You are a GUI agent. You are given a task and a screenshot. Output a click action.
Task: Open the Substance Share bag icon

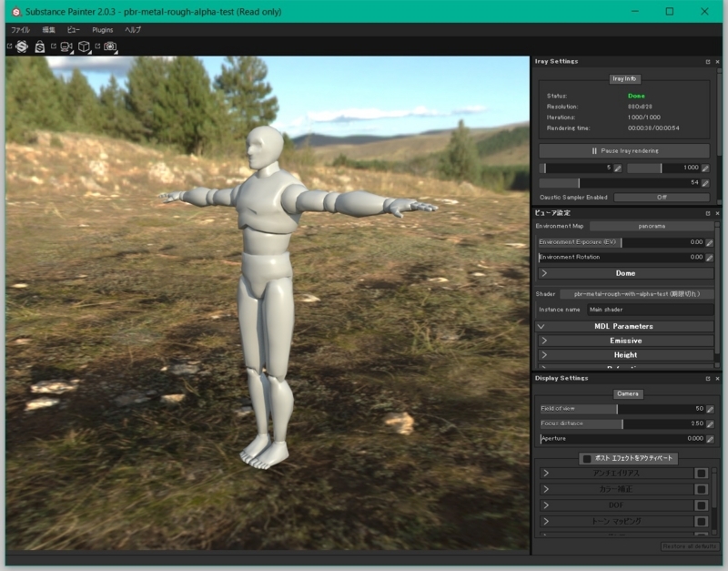40,46
